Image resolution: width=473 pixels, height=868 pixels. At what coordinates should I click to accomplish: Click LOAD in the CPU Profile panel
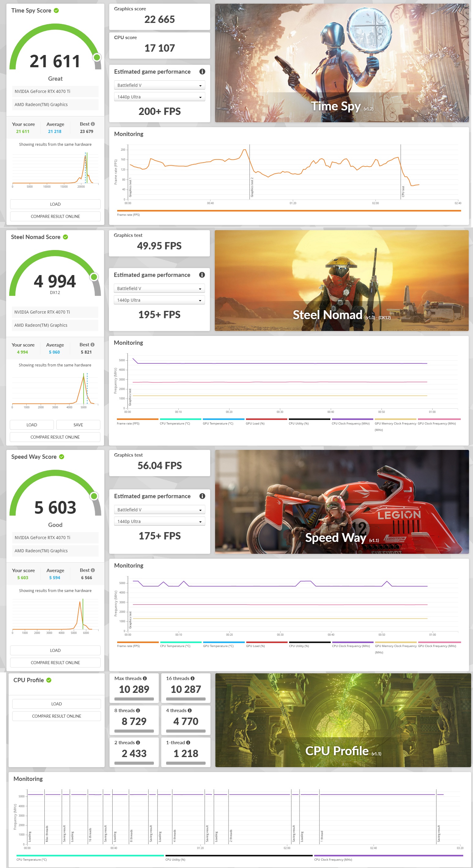(56, 704)
